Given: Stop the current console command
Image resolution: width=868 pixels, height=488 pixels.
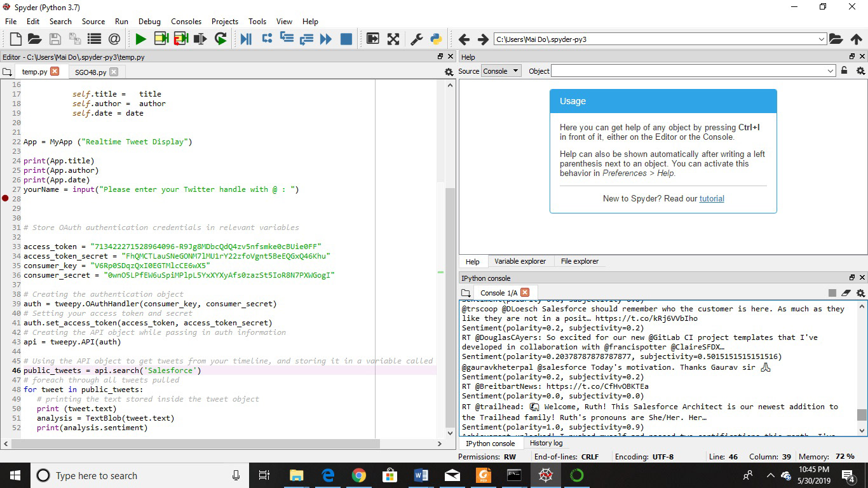Looking at the screenshot, I should (x=832, y=293).
